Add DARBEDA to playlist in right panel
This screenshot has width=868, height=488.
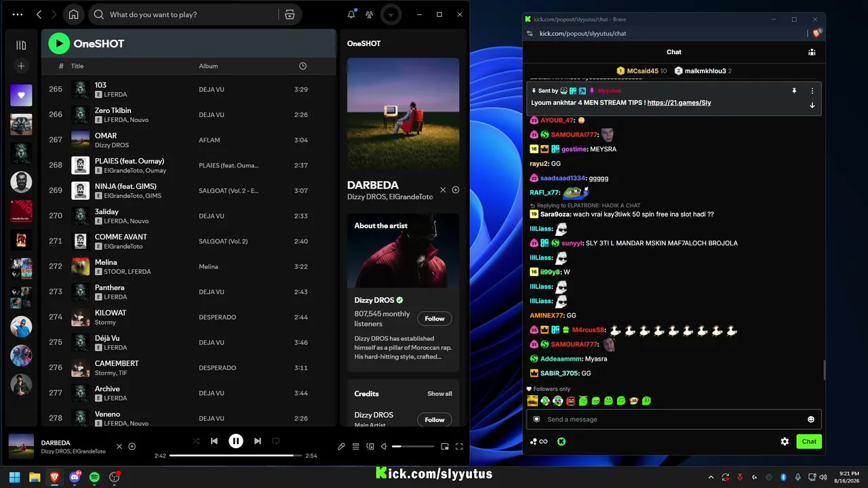point(456,190)
